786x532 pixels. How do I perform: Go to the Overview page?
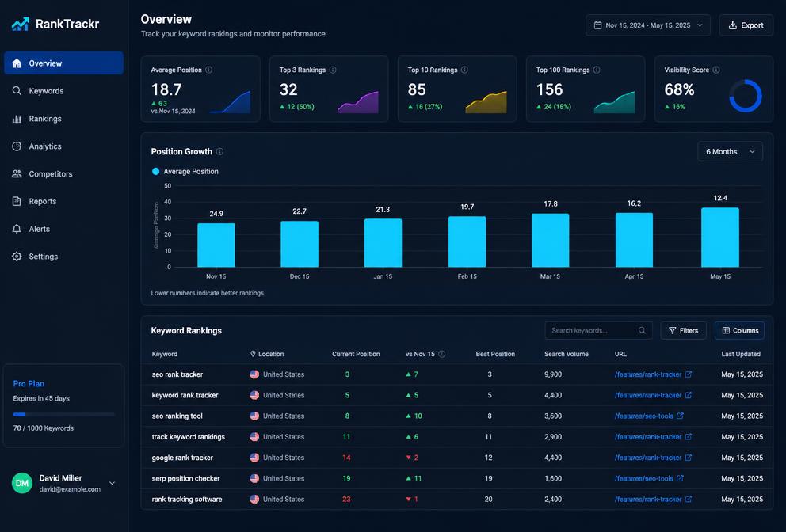coord(63,63)
